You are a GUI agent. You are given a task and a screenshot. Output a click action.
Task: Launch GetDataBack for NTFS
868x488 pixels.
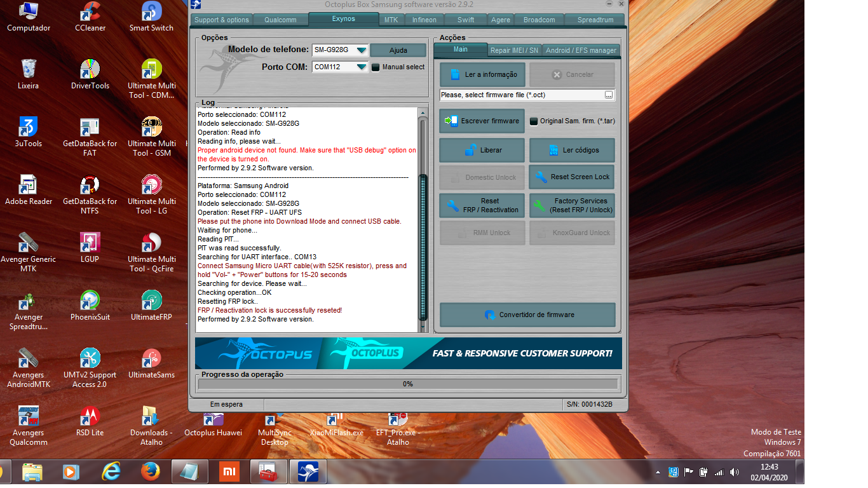[90, 194]
